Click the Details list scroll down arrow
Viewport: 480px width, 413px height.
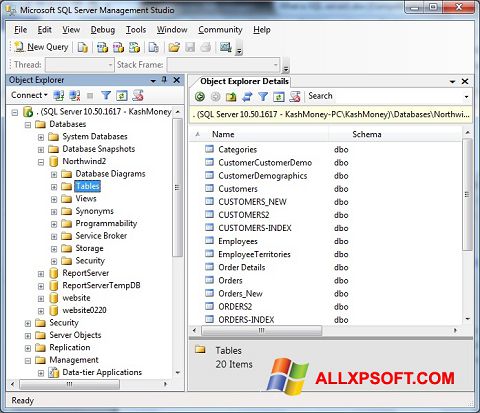(x=467, y=319)
